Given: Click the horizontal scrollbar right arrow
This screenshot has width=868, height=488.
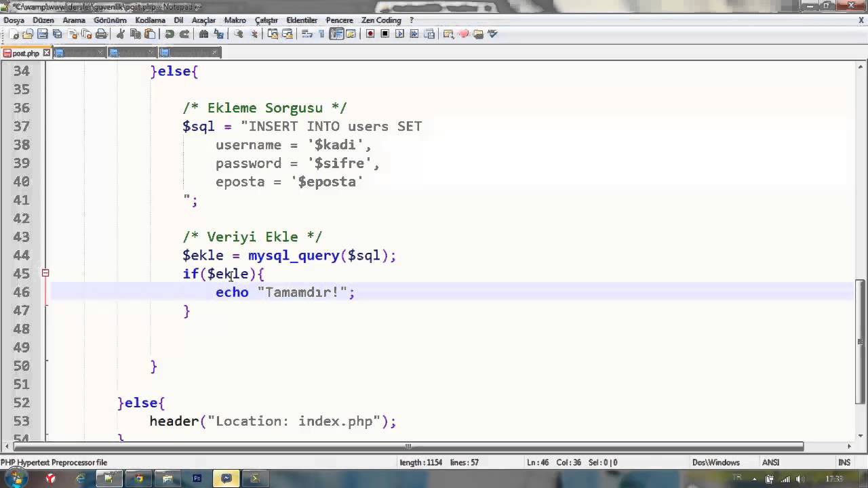Looking at the screenshot, I should click(850, 446).
